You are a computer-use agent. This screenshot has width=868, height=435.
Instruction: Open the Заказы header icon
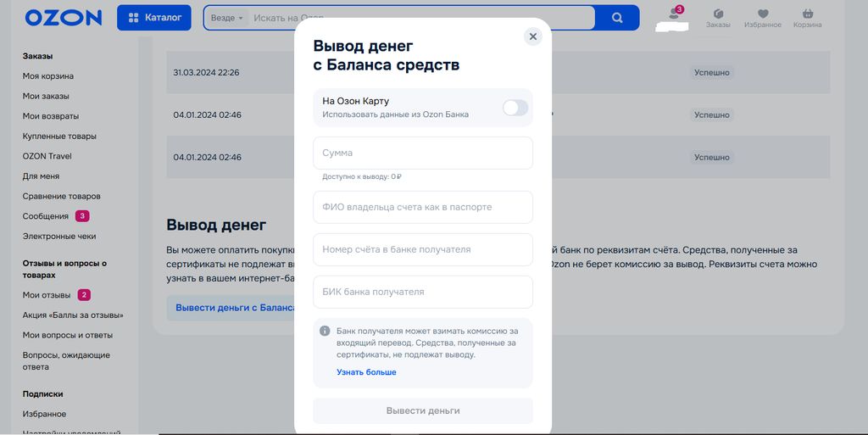pos(718,18)
